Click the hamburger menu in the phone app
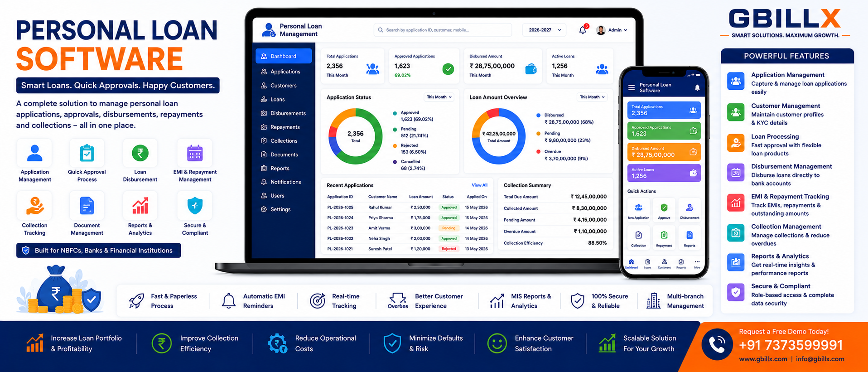 tap(631, 87)
